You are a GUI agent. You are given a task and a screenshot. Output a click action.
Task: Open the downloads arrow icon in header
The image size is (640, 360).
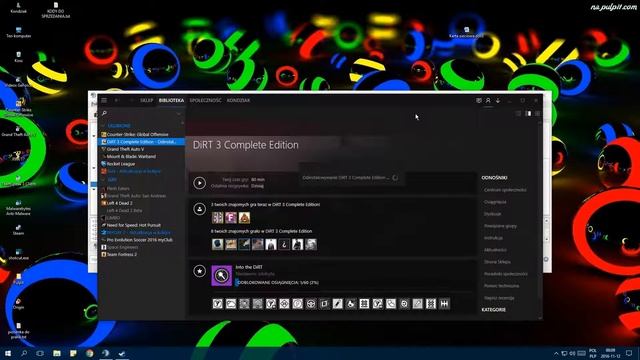(x=498, y=100)
